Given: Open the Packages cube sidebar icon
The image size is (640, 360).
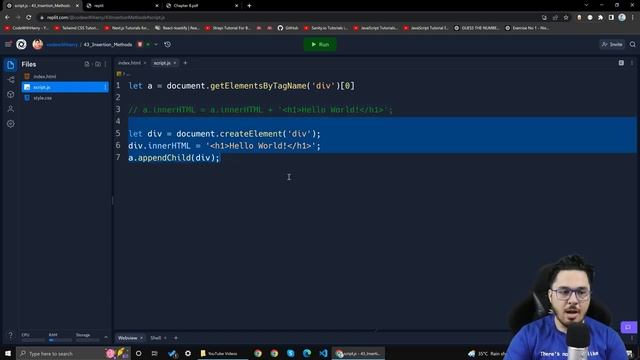Looking at the screenshot, I should tap(11, 94).
